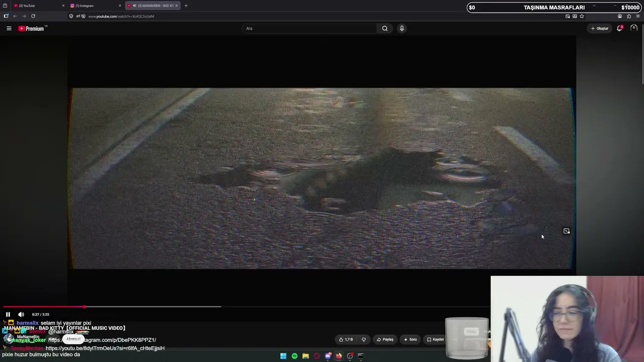The image size is (644, 362).
Task: Open a new browser tab
Action: (x=186, y=6)
